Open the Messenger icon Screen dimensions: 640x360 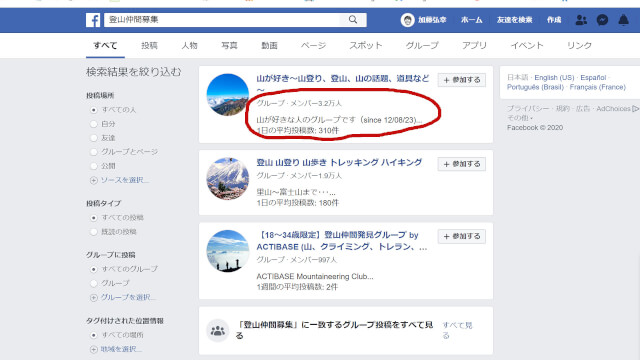pyautogui.click(x=602, y=20)
